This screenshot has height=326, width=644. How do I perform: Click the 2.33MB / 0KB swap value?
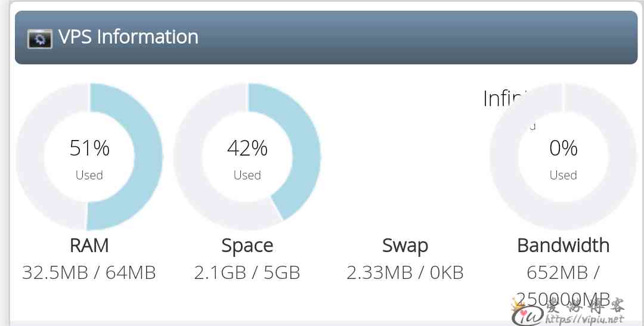405,272
